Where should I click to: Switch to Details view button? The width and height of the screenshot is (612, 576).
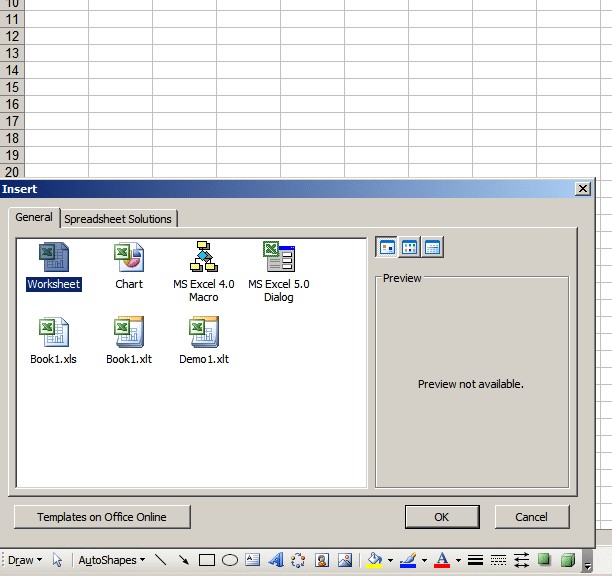pos(432,247)
